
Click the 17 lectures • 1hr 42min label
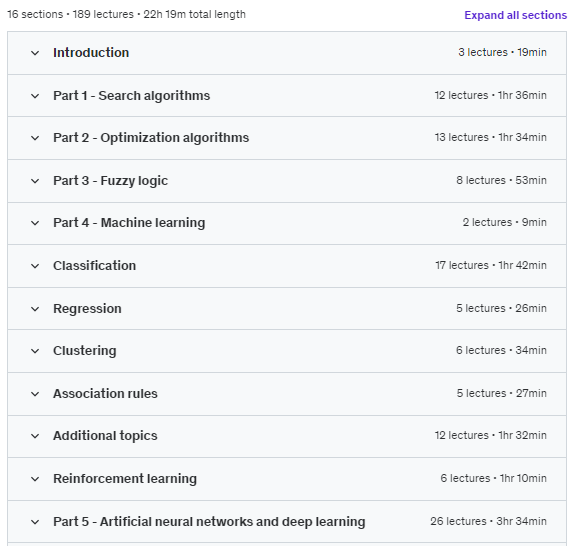(491, 265)
